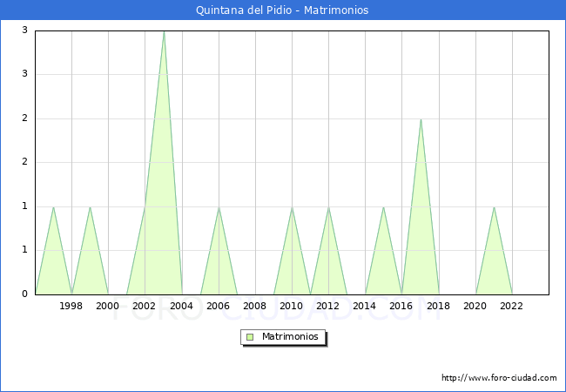566x392 pixels.
Task: Click the 2008 x-axis label
Action: click(x=254, y=306)
